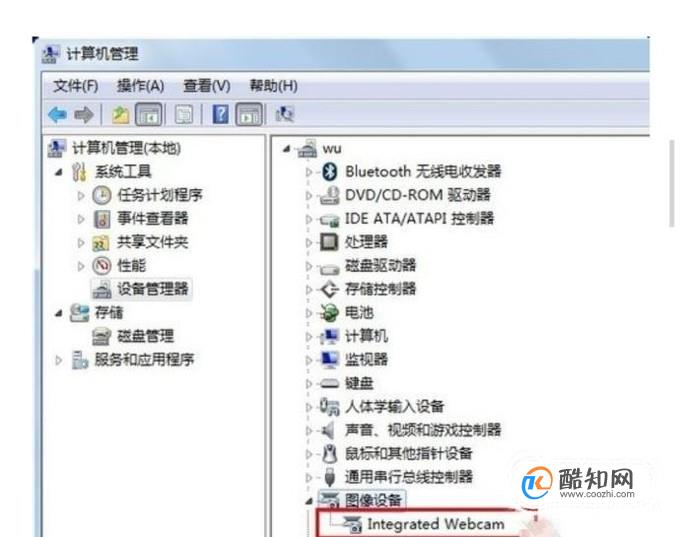This screenshot has width=682, height=537.
Task: Click the Bluetooth device category icon
Action: click(x=330, y=172)
